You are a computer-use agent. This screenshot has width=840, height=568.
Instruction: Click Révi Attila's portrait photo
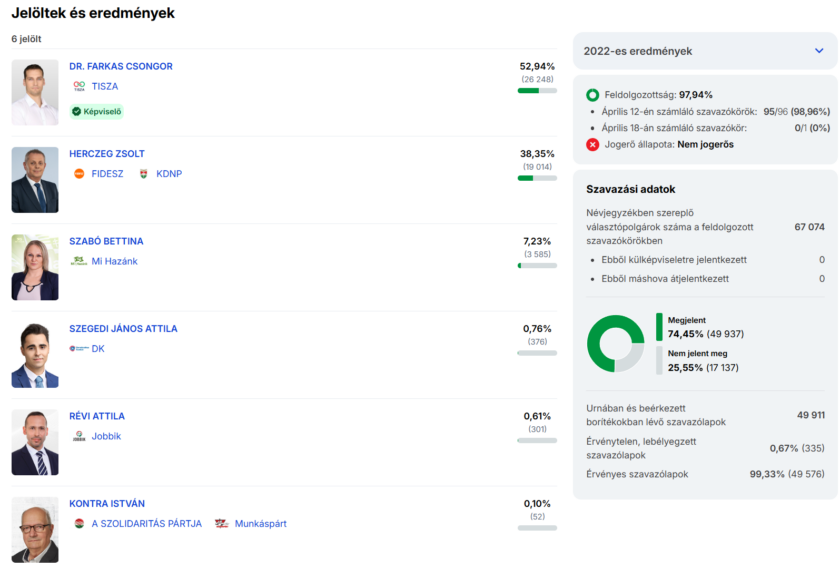click(x=35, y=442)
